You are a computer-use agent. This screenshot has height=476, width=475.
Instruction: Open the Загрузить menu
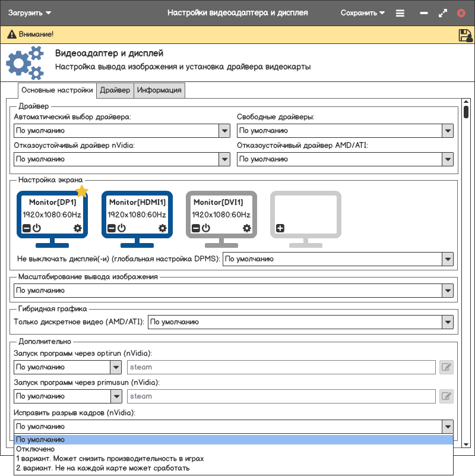(x=30, y=13)
